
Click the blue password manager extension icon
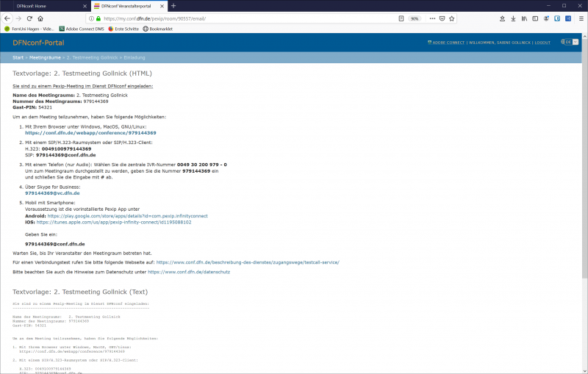pos(557,18)
